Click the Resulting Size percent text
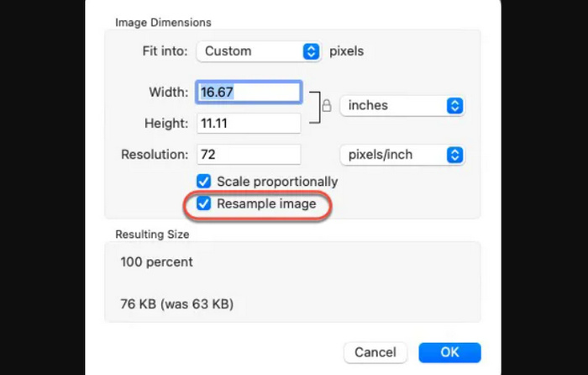 tap(157, 261)
